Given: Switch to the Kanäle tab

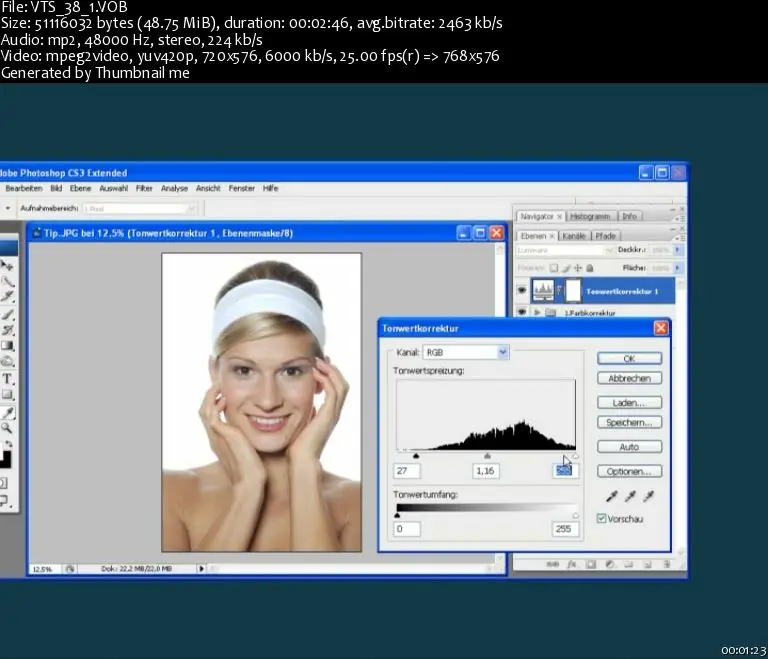Looking at the screenshot, I should pyautogui.click(x=574, y=236).
